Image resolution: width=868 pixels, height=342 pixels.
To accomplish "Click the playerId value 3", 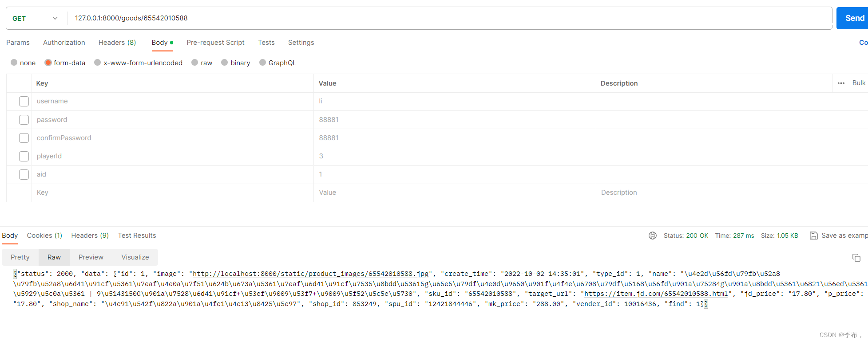I will tap(455, 156).
